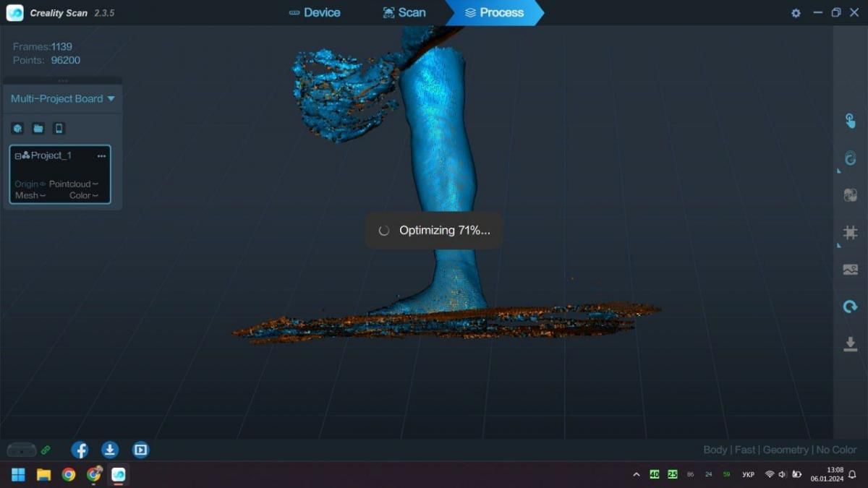Click the swirl-shaped icon in right toolbar
The image size is (868, 488).
point(851,158)
